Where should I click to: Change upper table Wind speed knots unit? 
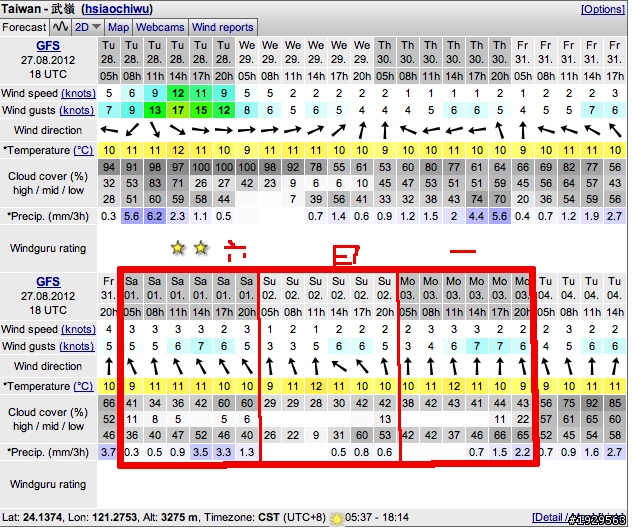click(78, 93)
